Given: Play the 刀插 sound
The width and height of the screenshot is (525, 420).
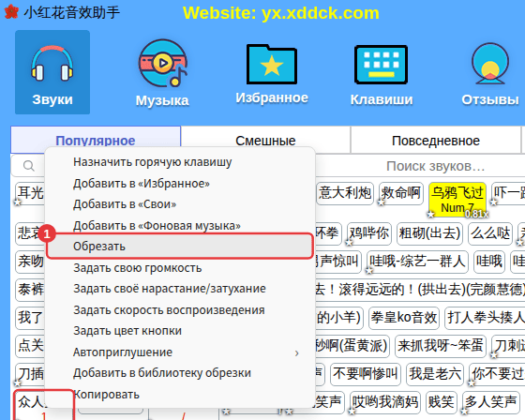Looking at the screenshot, I should point(30,374).
